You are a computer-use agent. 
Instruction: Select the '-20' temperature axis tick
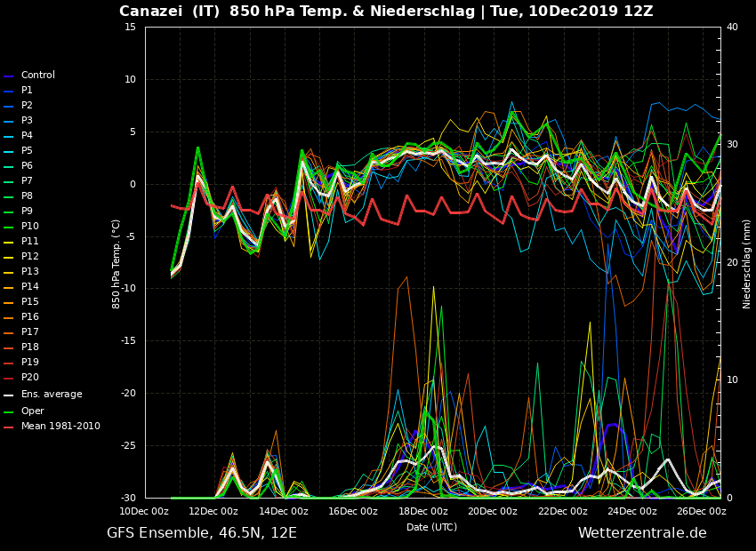click(128, 394)
